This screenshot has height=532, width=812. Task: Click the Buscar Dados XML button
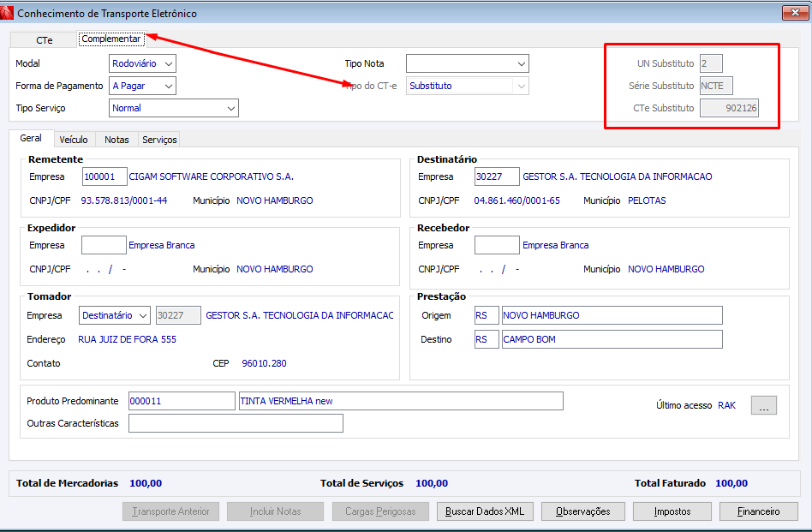(x=485, y=511)
